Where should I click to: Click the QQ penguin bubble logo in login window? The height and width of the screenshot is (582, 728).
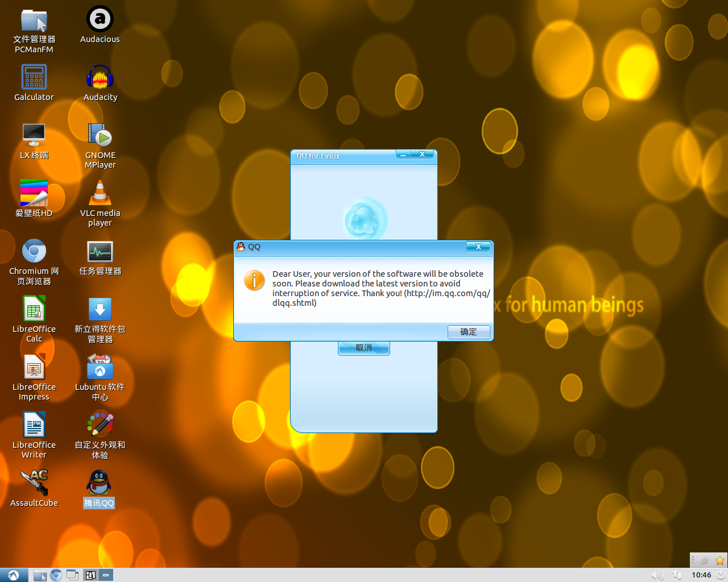point(364,219)
